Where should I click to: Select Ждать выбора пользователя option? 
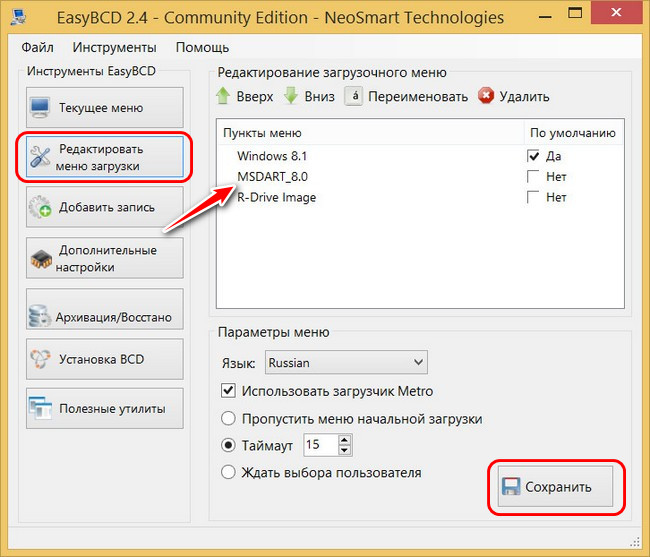[228, 472]
